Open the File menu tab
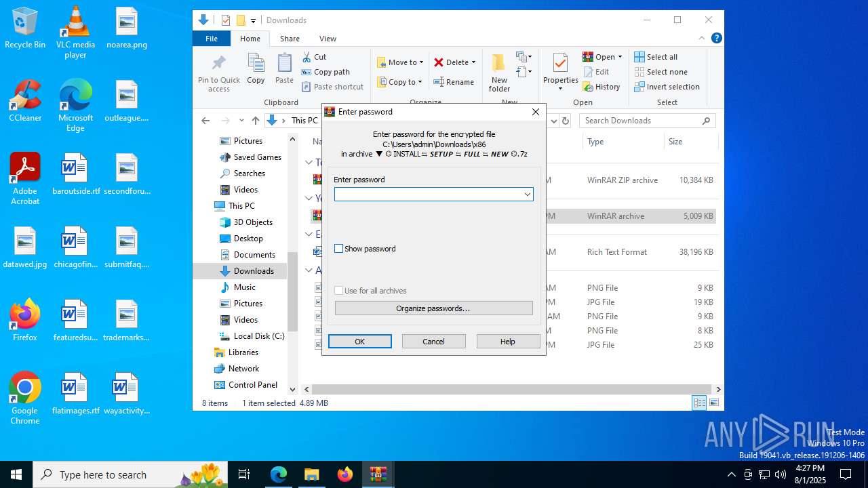The height and width of the screenshot is (488, 868). pos(212,39)
